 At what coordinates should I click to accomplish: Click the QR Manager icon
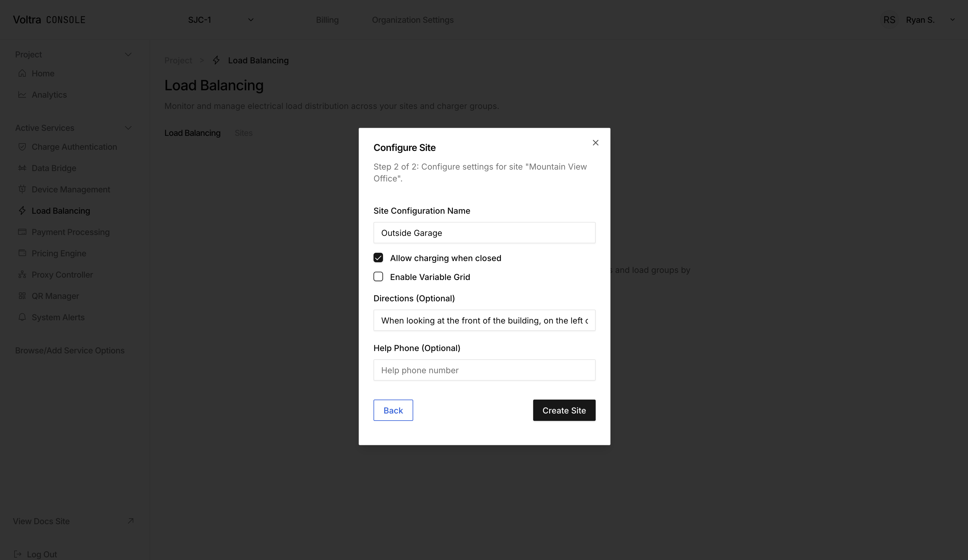click(22, 296)
